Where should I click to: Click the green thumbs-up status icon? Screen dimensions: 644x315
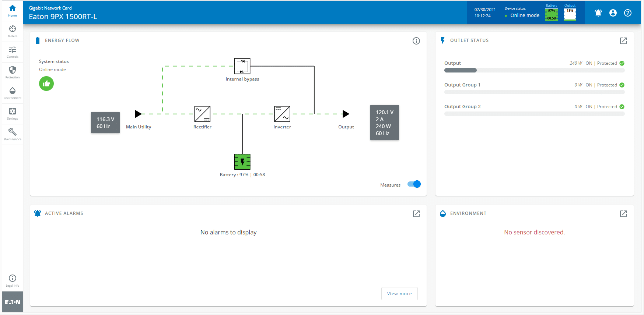(46, 84)
